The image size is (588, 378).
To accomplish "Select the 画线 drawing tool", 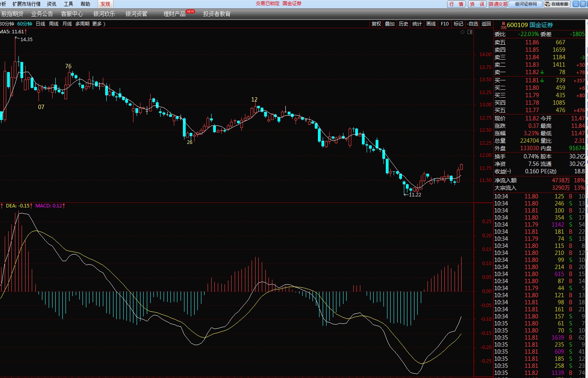I will 431,24.
